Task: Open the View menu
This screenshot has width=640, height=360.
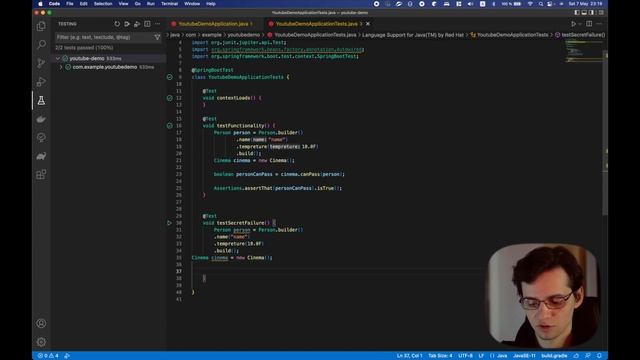Action: (123, 4)
